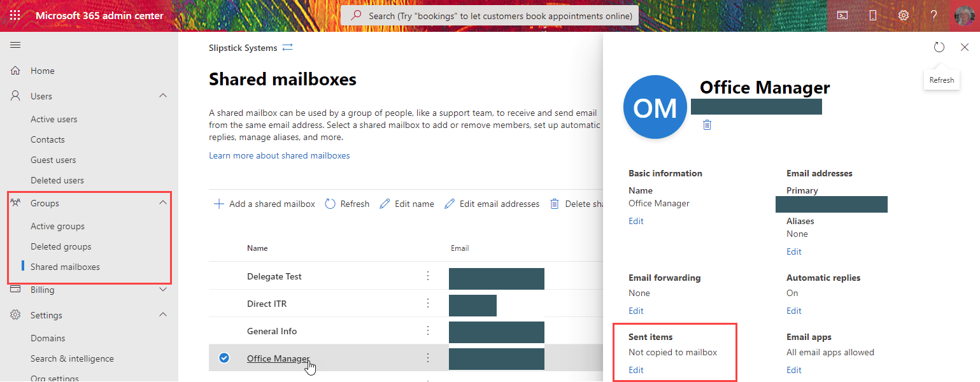Toggle the navigation hamburger menu

pyautogui.click(x=15, y=45)
